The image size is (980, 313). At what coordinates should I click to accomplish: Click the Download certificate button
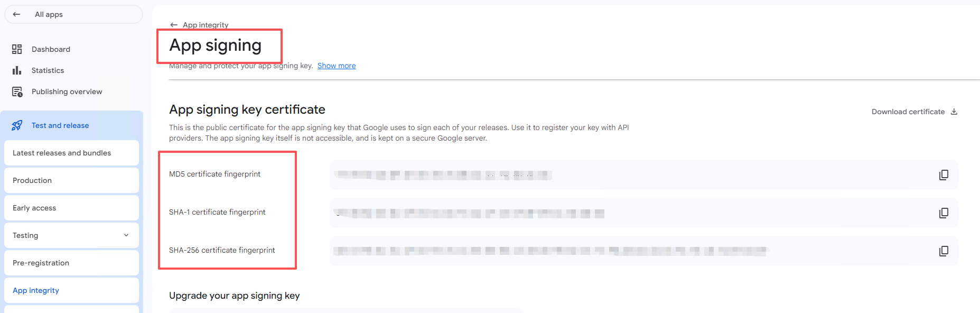point(908,112)
